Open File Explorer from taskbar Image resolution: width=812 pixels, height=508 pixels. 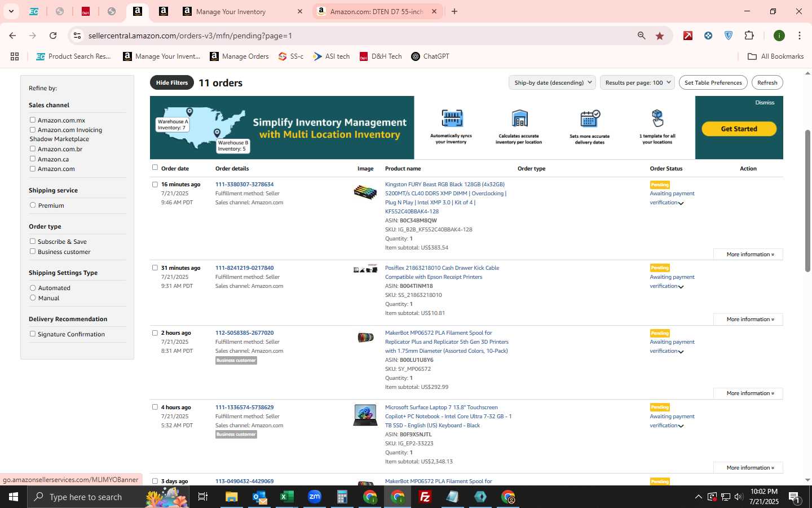pos(232,497)
